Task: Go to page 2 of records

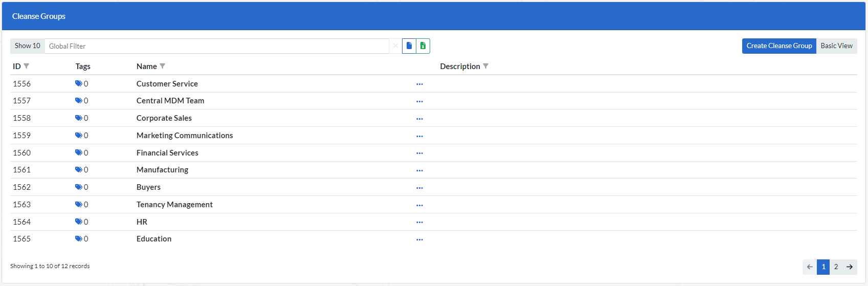Action: pos(836,267)
